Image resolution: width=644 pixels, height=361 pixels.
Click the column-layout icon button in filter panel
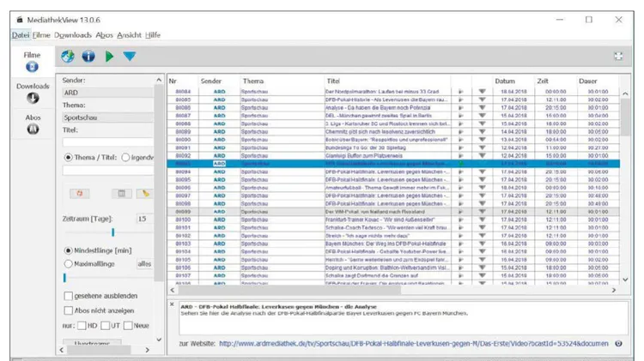pyautogui.click(x=122, y=194)
